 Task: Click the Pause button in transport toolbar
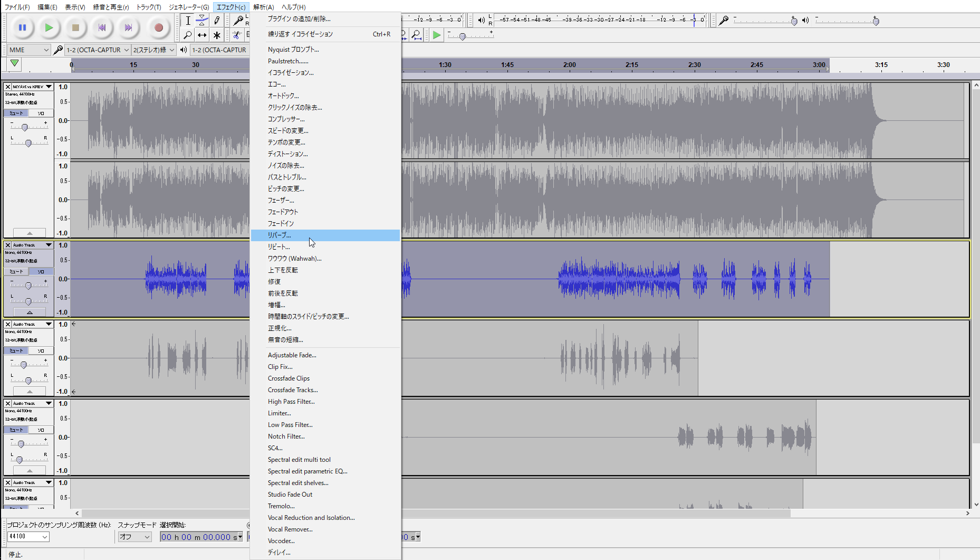point(22,27)
